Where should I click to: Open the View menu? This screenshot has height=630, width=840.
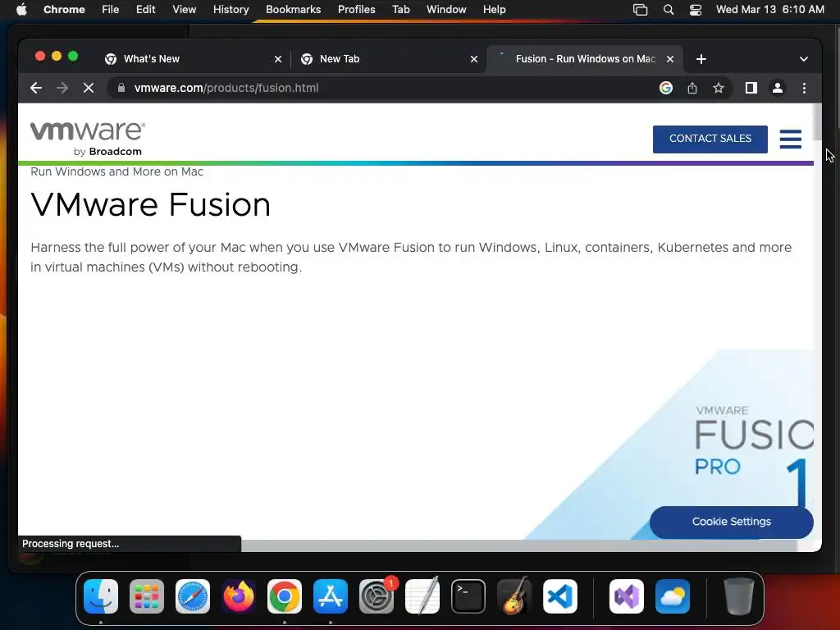click(184, 9)
